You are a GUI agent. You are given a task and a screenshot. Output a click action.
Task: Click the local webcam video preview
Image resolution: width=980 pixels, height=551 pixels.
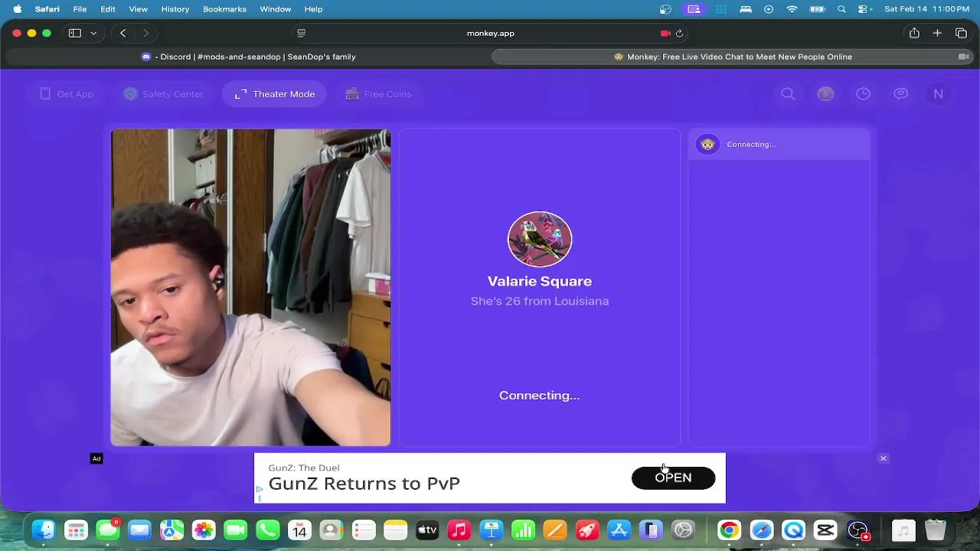coord(251,287)
